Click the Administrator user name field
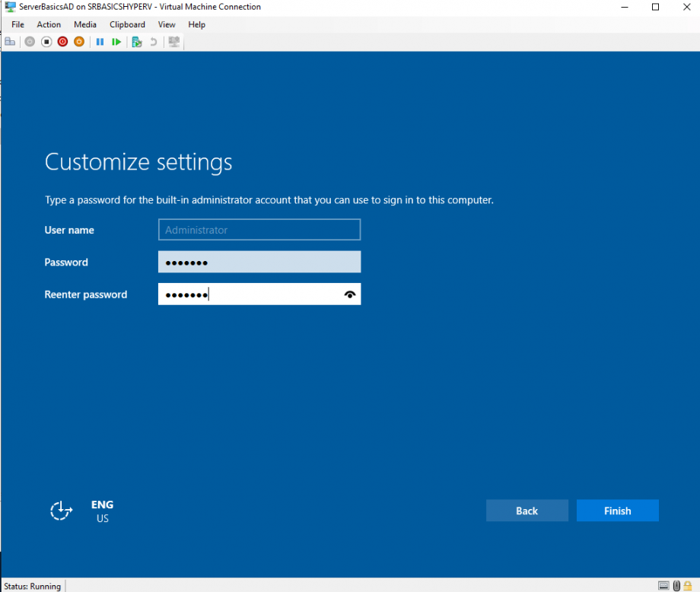Screen dimensions: 700x592 click(259, 229)
